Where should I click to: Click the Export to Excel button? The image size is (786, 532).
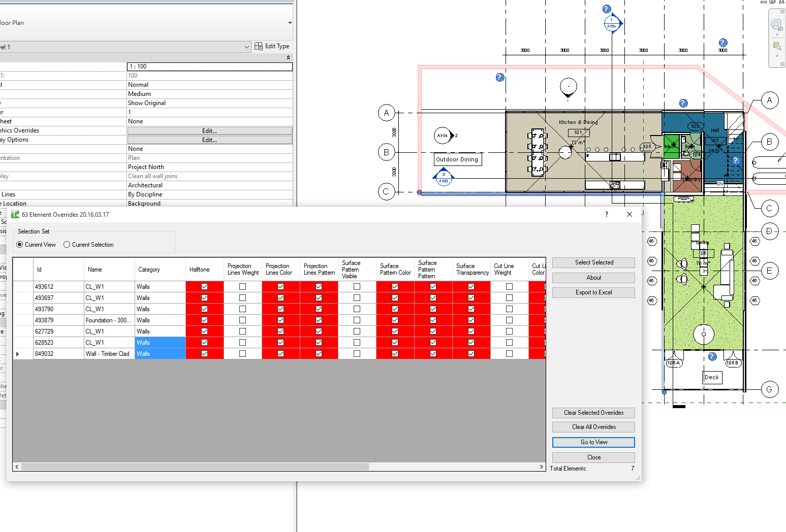pyautogui.click(x=593, y=292)
